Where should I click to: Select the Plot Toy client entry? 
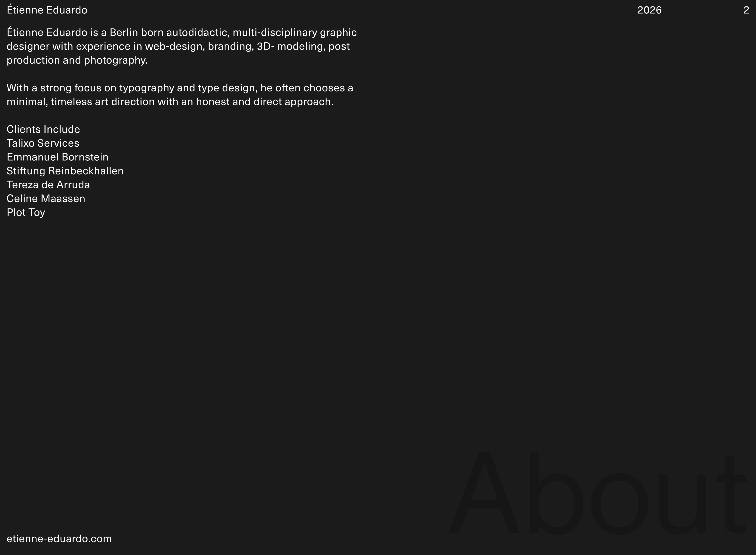26,212
